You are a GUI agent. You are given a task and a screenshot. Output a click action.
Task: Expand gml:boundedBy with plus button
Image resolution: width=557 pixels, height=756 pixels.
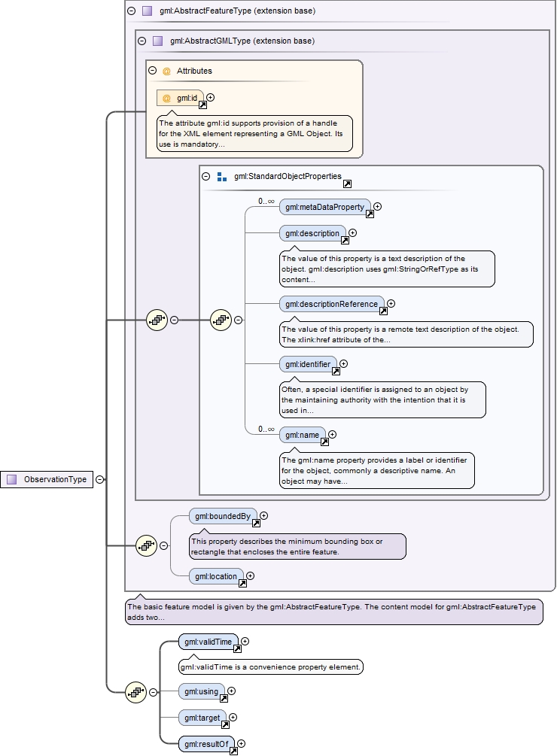263,516
